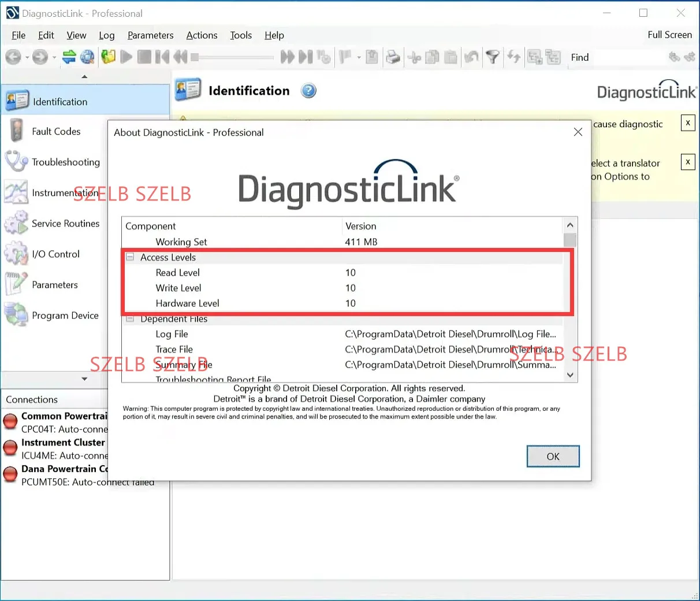This screenshot has width=700, height=601.
Task: Select the Working Set row
Action: coord(343,242)
